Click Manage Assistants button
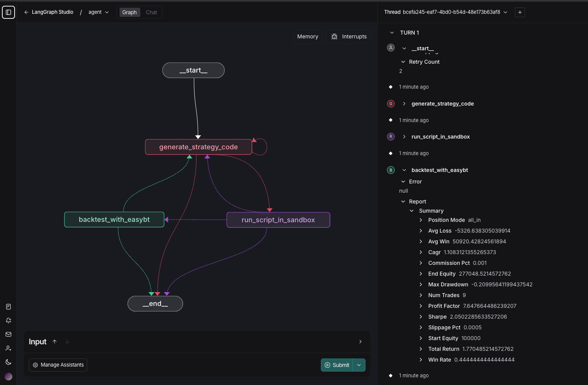The width and height of the screenshot is (588, 385). (58, 365)
